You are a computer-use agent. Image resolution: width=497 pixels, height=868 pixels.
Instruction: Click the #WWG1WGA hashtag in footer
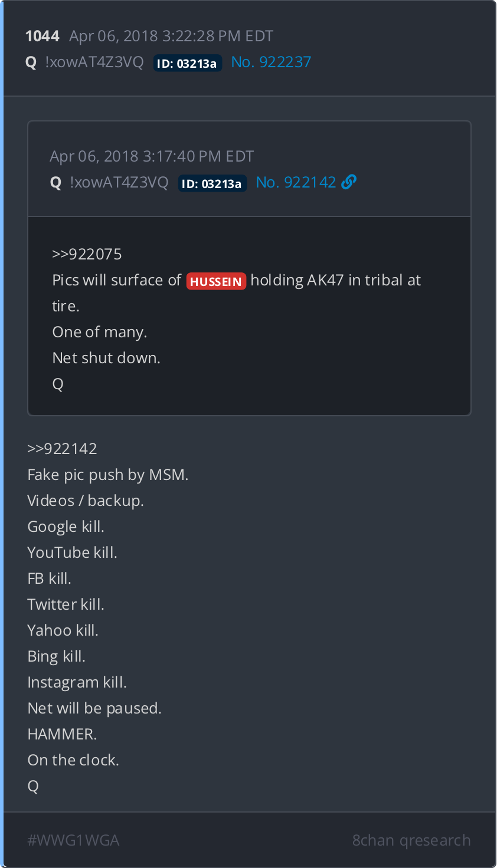point(73,840)
